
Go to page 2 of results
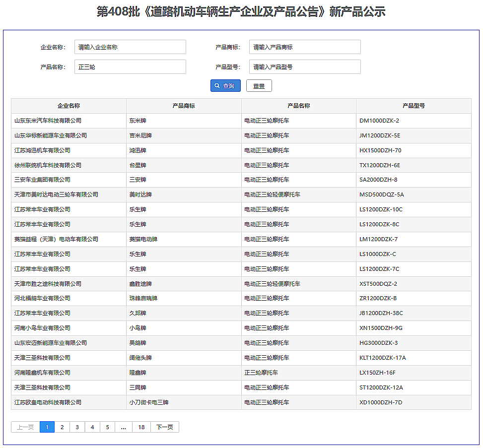pyautogui.click(x=62, y=427)
